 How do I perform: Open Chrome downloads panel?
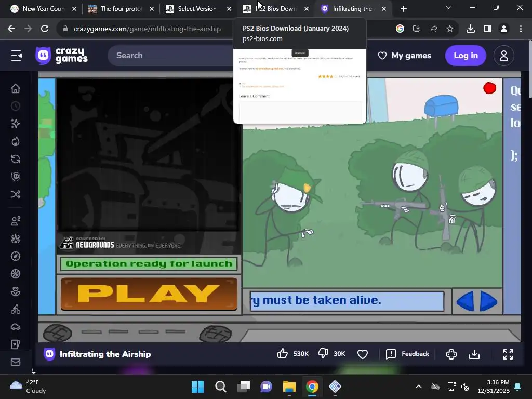click(471, 29)
